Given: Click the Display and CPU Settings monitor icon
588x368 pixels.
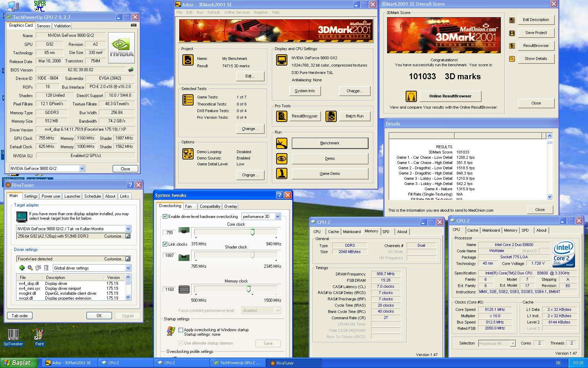Looking at the screenshot, I should (x=281, y=60).
